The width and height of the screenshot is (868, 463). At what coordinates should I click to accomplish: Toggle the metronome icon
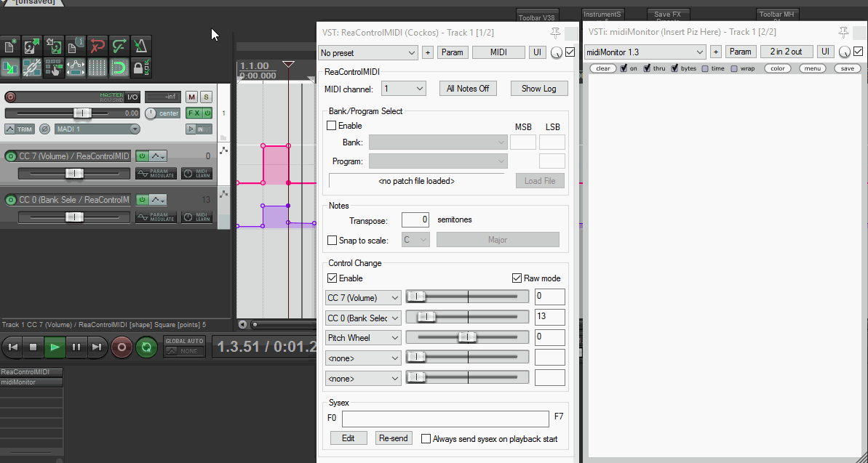click(140, 46)
